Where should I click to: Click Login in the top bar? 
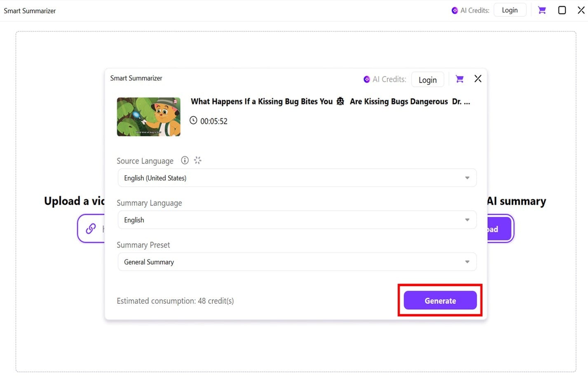click(x=510, y=9)
